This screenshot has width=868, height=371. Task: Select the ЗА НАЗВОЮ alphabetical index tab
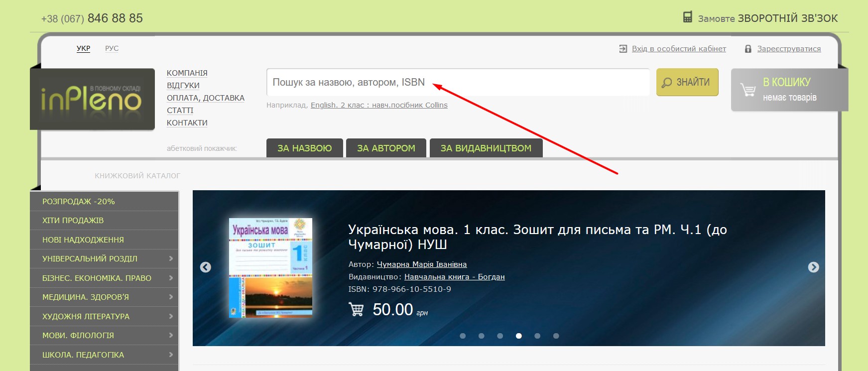click(305, 148)
